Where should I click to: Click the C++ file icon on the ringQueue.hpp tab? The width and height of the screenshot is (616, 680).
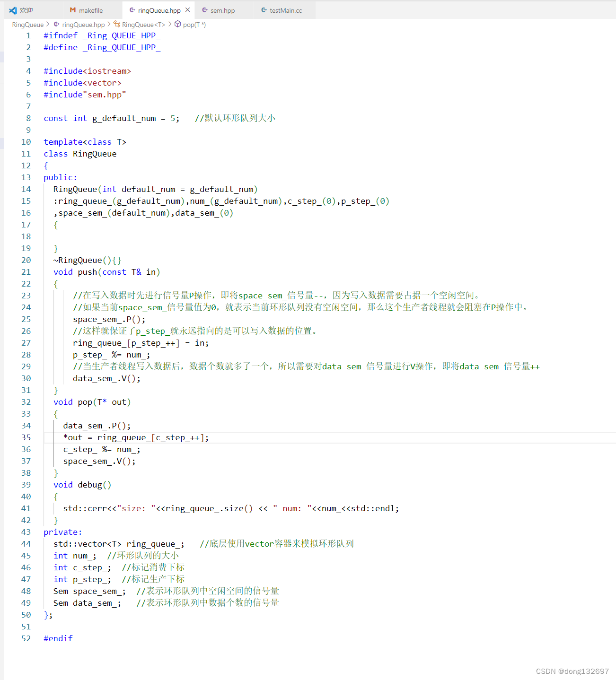132,10
